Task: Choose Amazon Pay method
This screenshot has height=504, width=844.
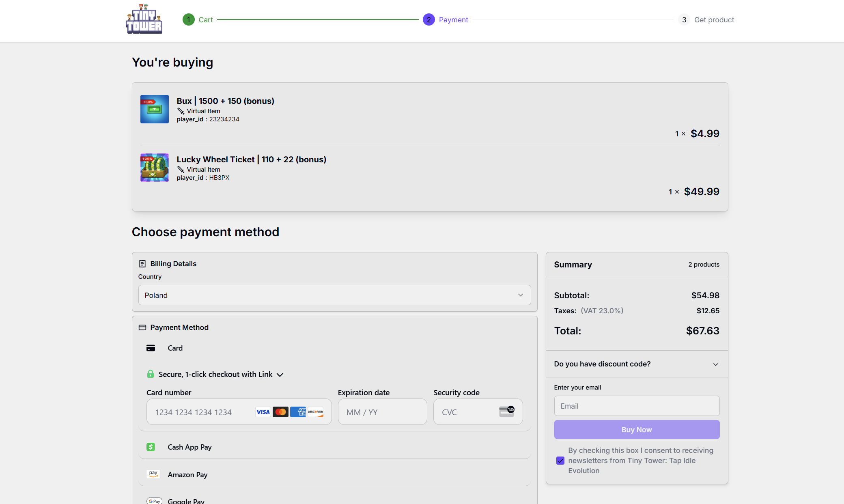Action: 334,474
